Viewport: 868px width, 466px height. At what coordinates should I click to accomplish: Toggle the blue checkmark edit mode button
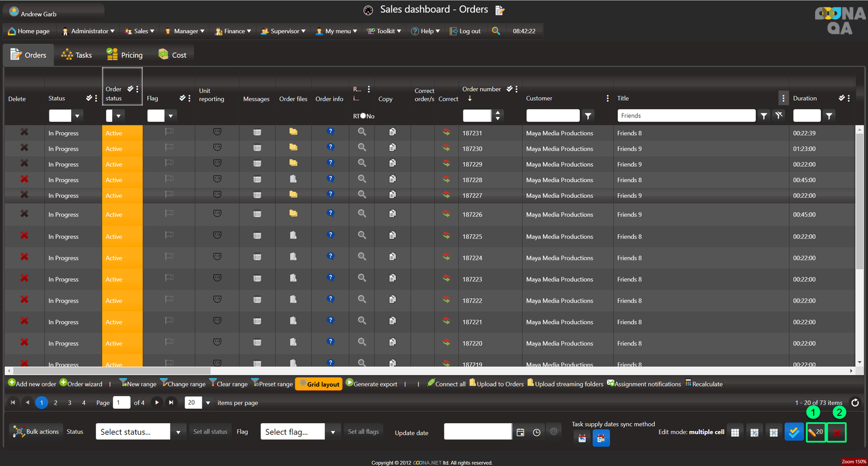click(794, 432)
